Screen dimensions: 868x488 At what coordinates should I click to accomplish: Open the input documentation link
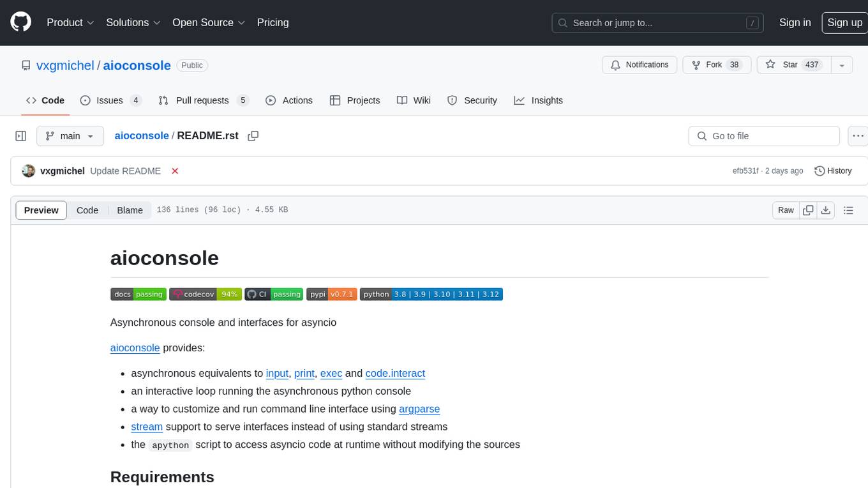(278, 374)
